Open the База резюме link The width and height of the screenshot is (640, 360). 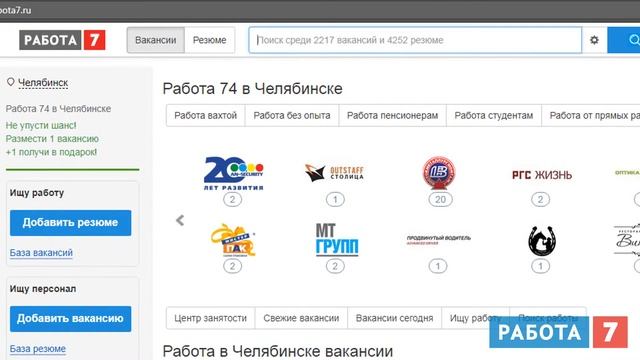(38, 349)
